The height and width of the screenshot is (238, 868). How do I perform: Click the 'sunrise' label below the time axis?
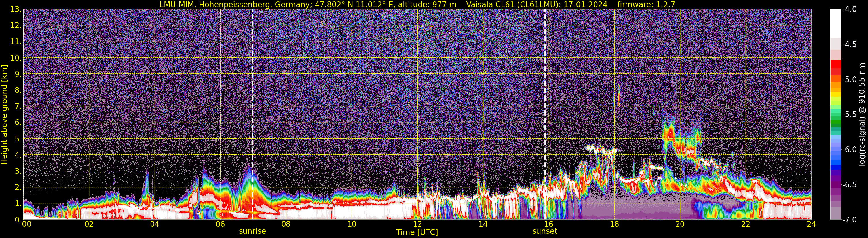[x=252, y=231]
